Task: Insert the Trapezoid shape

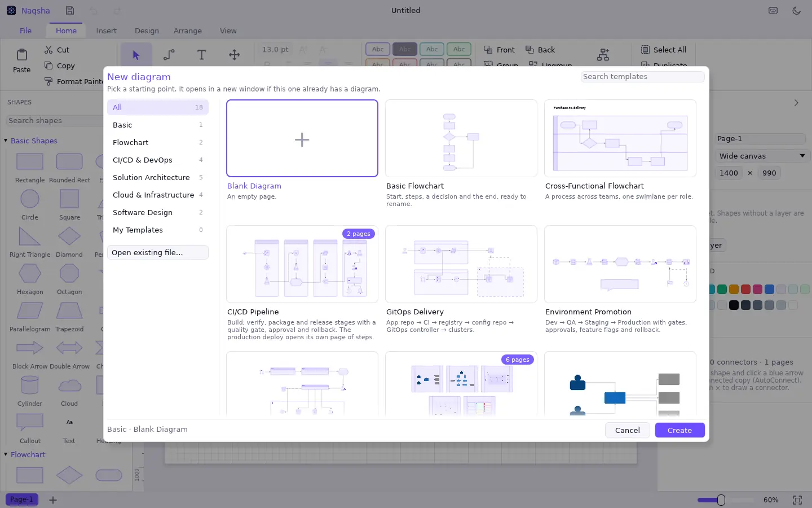Action: tap(69, 310)
